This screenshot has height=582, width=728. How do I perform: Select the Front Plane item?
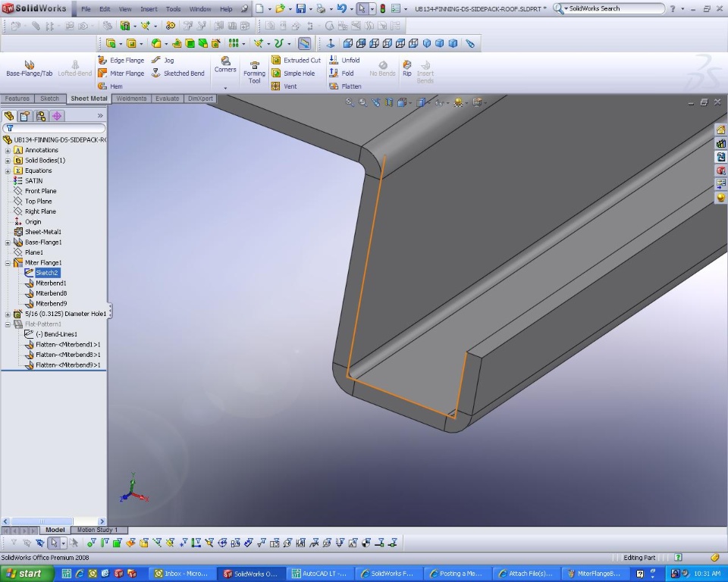click(x=40, y=191)
